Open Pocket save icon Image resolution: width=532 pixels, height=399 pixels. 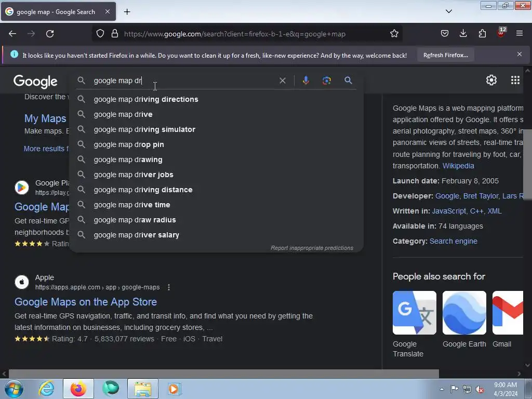click(x=445, y=34)
